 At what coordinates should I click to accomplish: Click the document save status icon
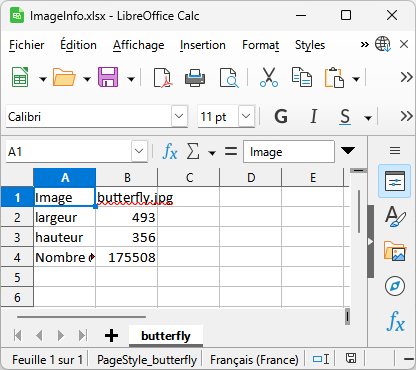point(351,359)
